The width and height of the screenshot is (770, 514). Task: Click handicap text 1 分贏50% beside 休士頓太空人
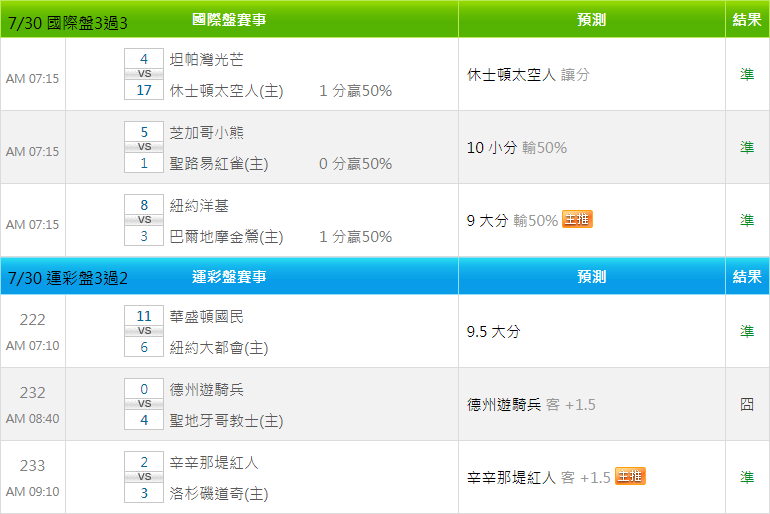coord(356,91)
